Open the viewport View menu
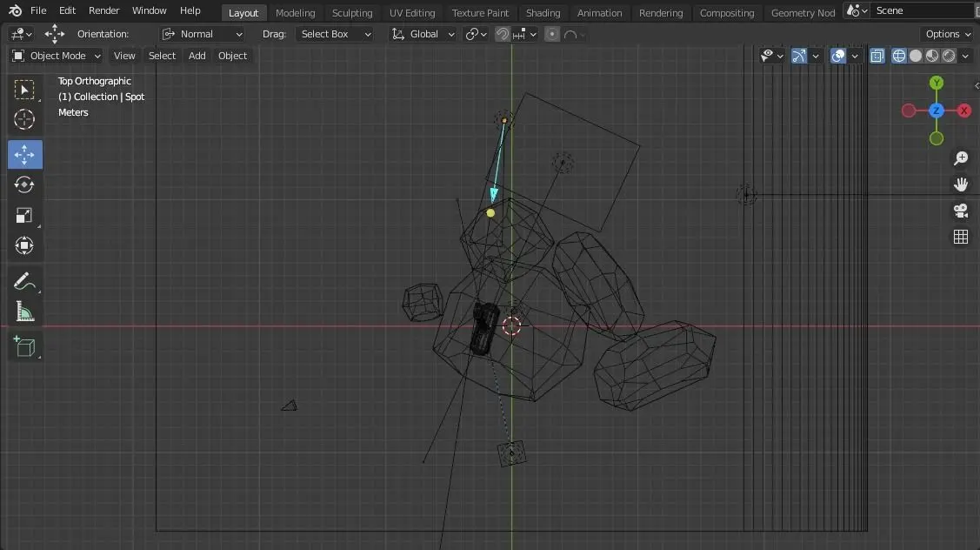The image size is (980, 550). pos(124,56)
